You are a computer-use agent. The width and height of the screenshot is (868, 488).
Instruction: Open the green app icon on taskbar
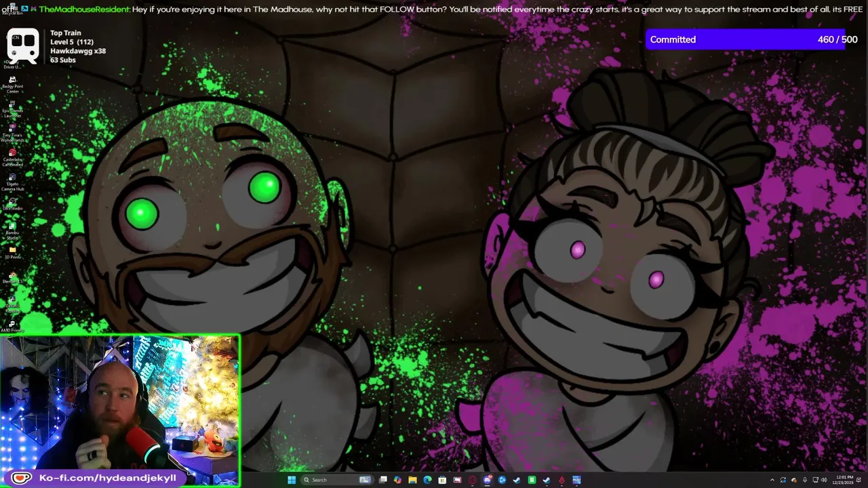[532, 480]
